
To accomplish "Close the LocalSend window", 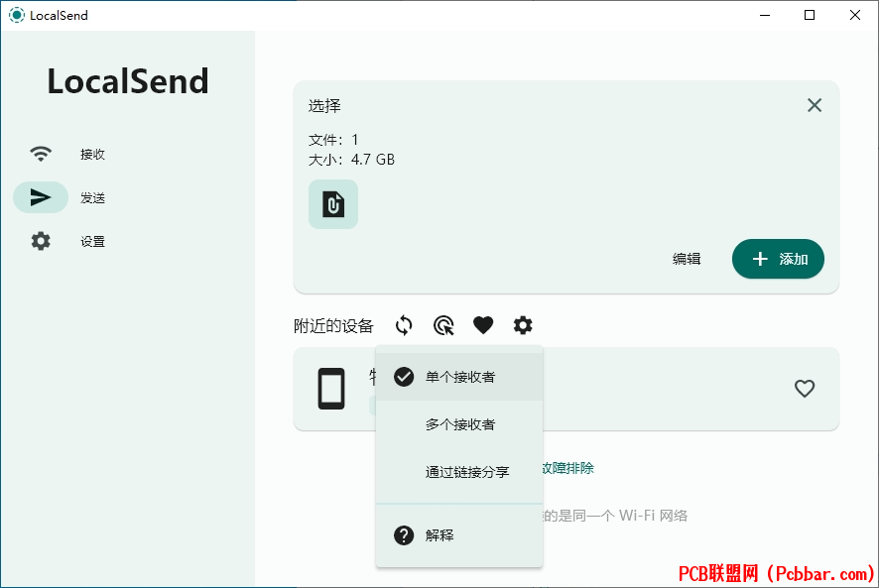I will [855, 15].
